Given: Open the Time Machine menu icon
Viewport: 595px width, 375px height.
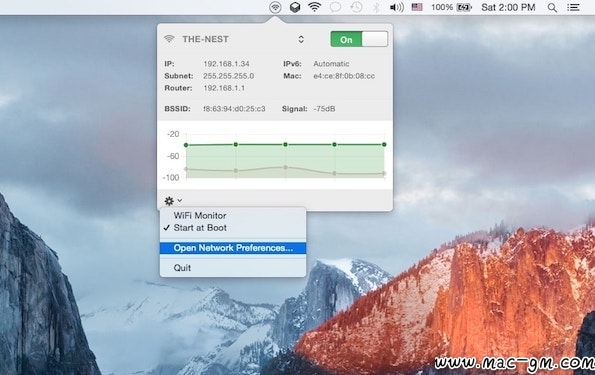Looking at the screenshot, I should (x=356, y=7).
